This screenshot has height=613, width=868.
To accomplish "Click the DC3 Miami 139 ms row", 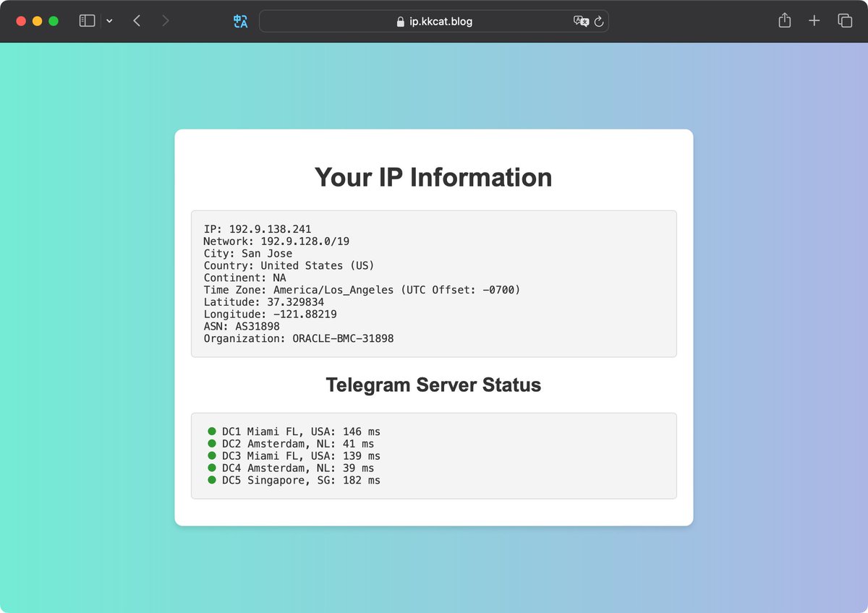I will (x=294, y=456).
